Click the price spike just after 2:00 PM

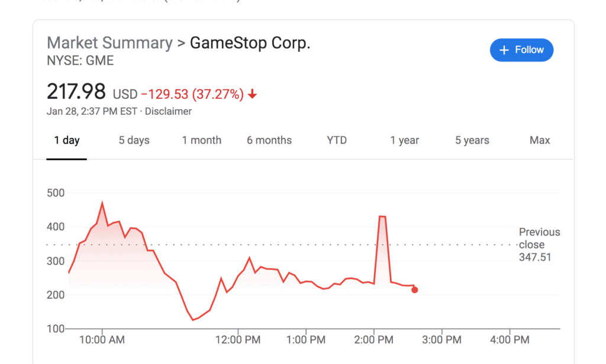(x=382, y=217)
